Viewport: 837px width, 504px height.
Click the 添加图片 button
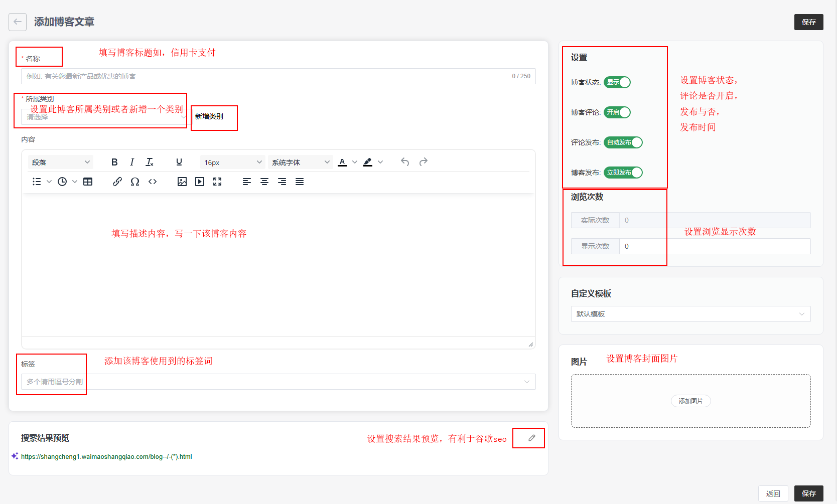point(690,401)
